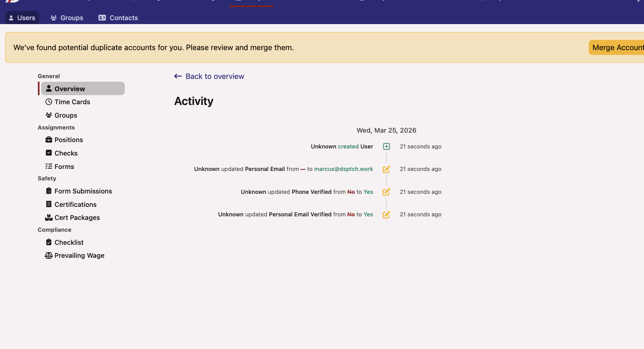Go back to overview link
Viewport: 644px width, 349px height.
[209, 76]
